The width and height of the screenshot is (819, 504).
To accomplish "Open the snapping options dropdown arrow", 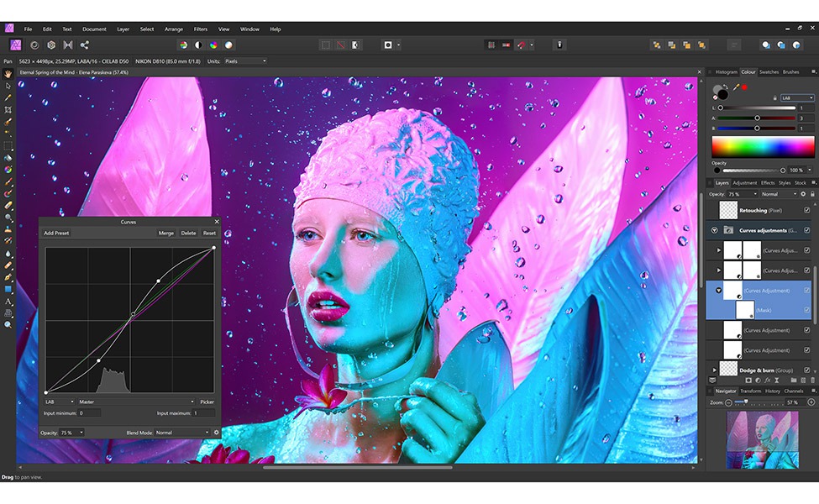I will point(532,45).
